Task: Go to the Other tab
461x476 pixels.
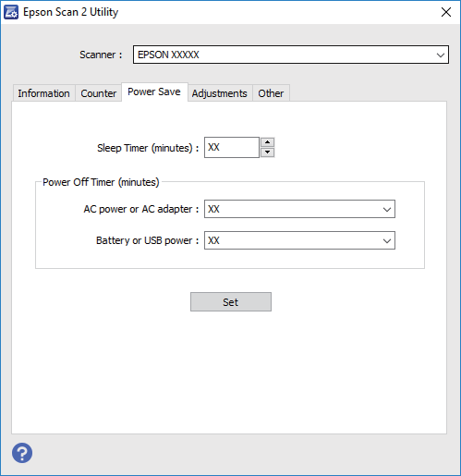Action: 271,93
